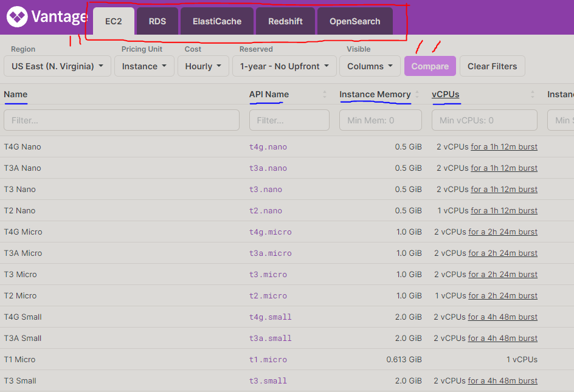This screenshot has height=392, width=574.
Task: Select the T3 Nano row name
Action: coord(20,189)
